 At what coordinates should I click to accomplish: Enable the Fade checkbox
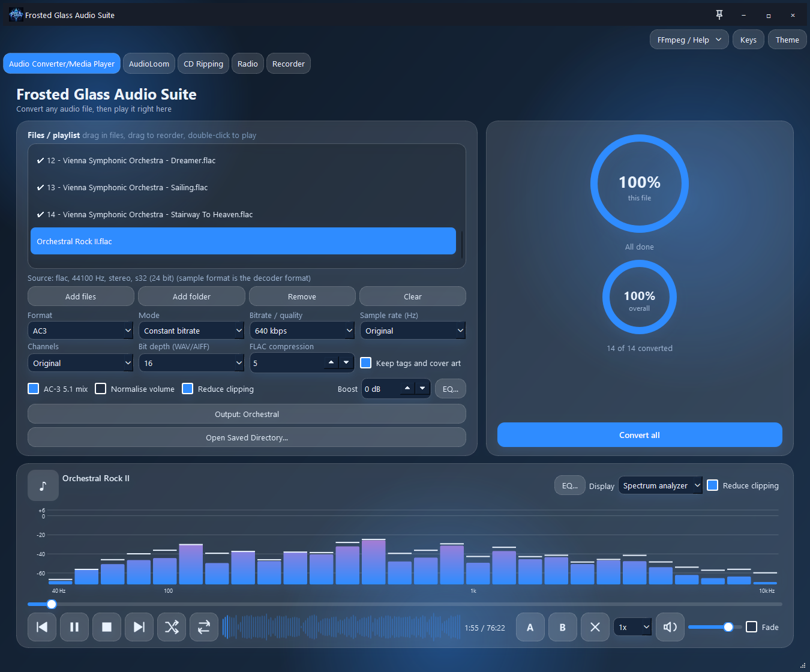(x=752, y=627)
